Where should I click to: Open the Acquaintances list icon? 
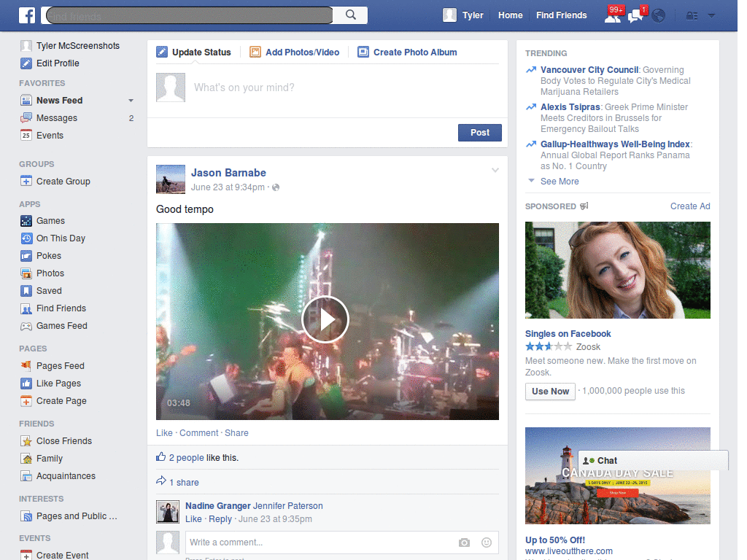26,476
